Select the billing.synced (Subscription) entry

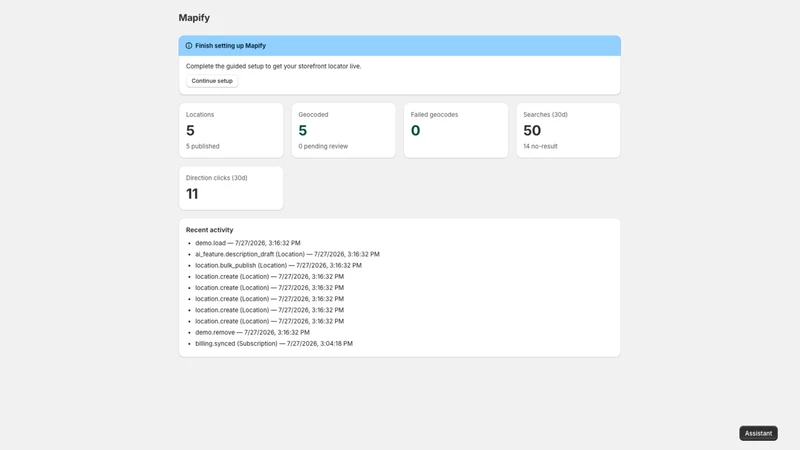tap(273, 344)
